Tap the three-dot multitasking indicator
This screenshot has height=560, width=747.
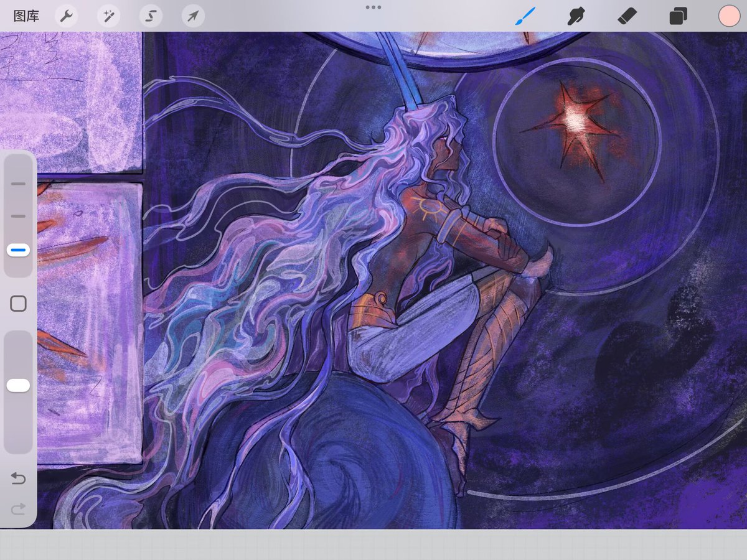374,7
